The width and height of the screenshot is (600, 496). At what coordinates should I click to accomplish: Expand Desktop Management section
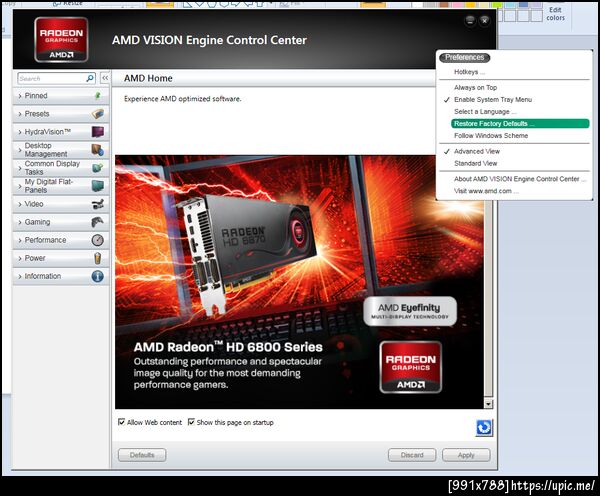pos(61,150)
